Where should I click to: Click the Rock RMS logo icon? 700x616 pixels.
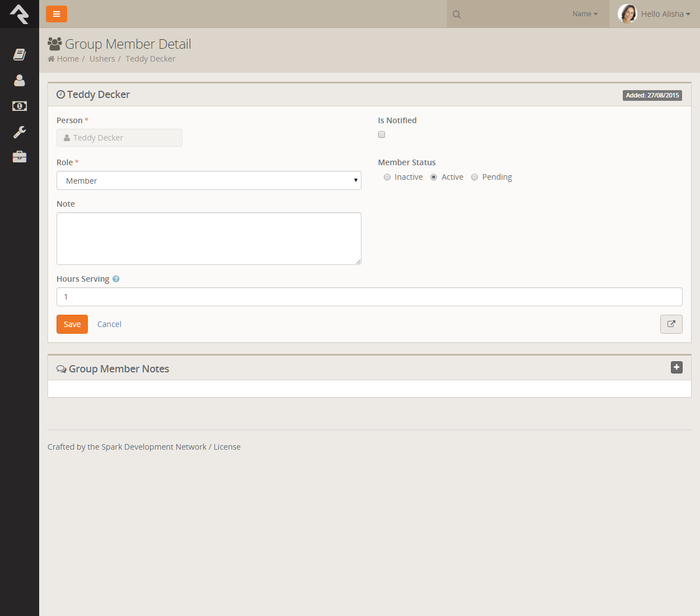tap(20, 14)
